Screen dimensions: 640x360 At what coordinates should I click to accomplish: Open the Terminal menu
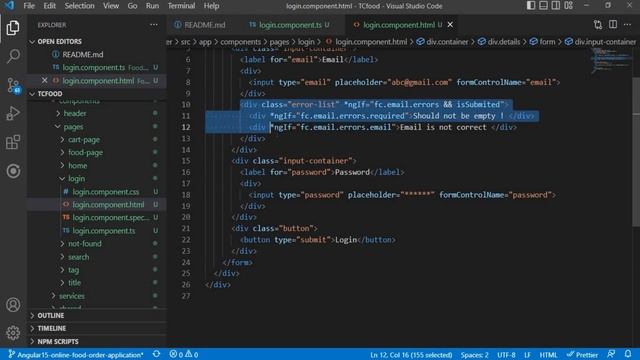181,6
